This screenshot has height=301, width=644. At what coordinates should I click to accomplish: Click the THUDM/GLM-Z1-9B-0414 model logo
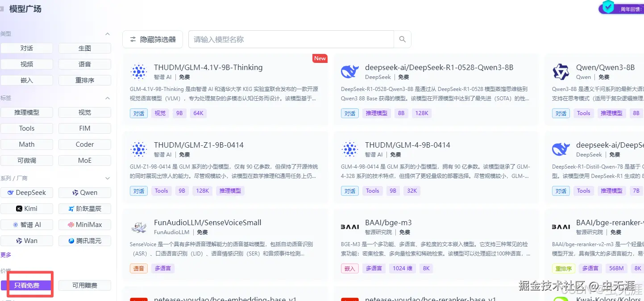139,149
